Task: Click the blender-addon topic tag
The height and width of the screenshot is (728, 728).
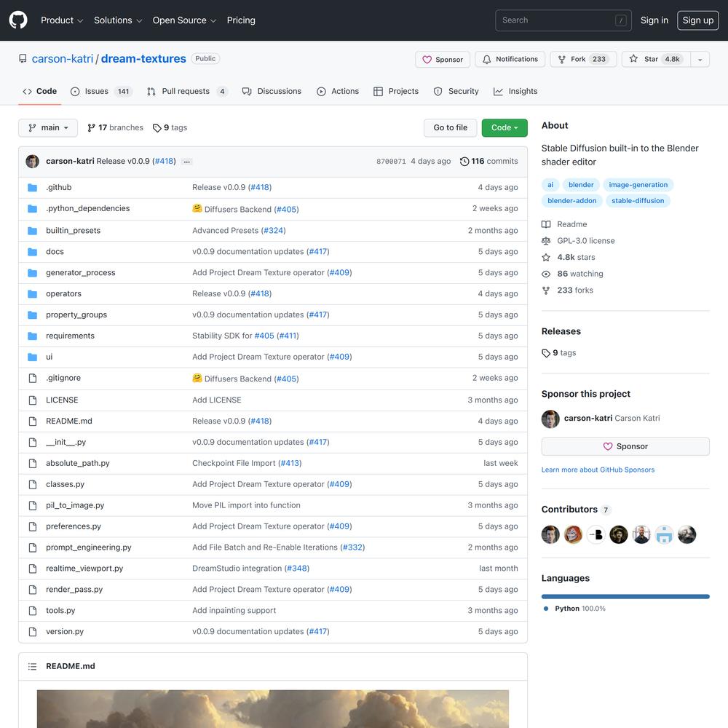Action: point(572,201)
